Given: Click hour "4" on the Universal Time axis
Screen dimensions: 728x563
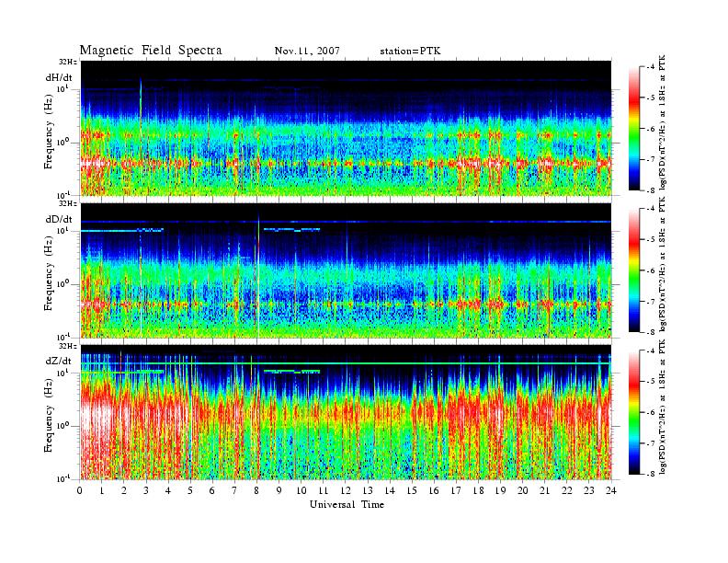Looking at the screenshot, I should pos(168,490).
